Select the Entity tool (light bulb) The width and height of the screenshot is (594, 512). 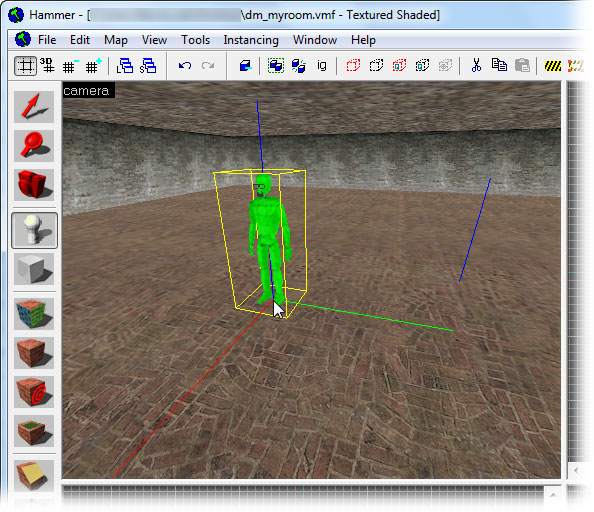point(34,230)
